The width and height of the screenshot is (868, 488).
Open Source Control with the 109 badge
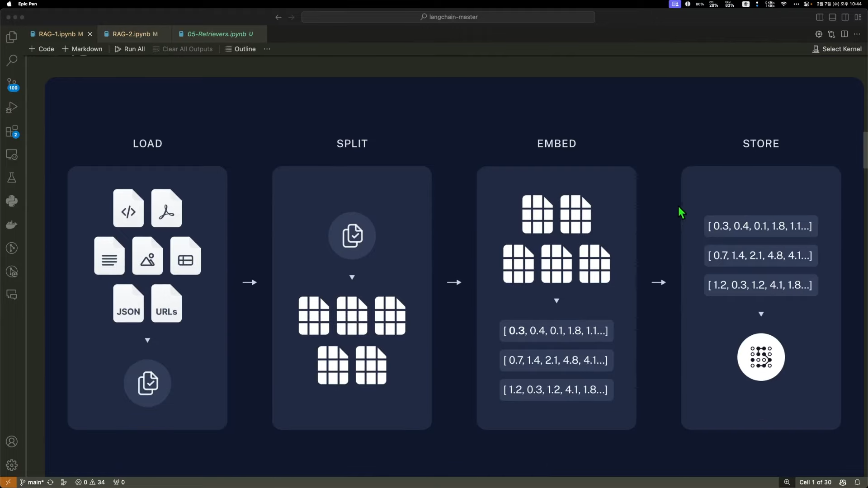click(x=12, y=84)
